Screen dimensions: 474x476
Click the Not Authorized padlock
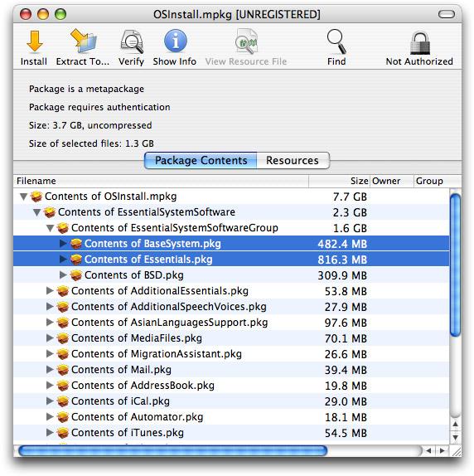point(419,42)
